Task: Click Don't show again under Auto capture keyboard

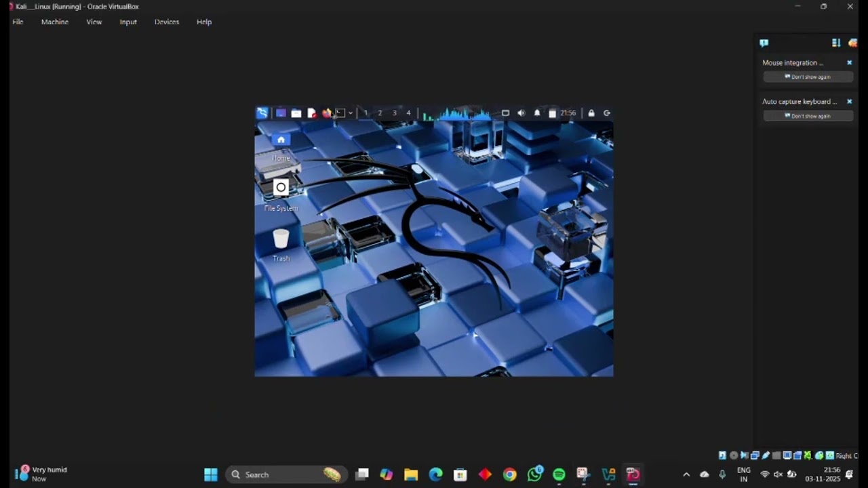Action: pyautogui.click(x=808, y=116)
